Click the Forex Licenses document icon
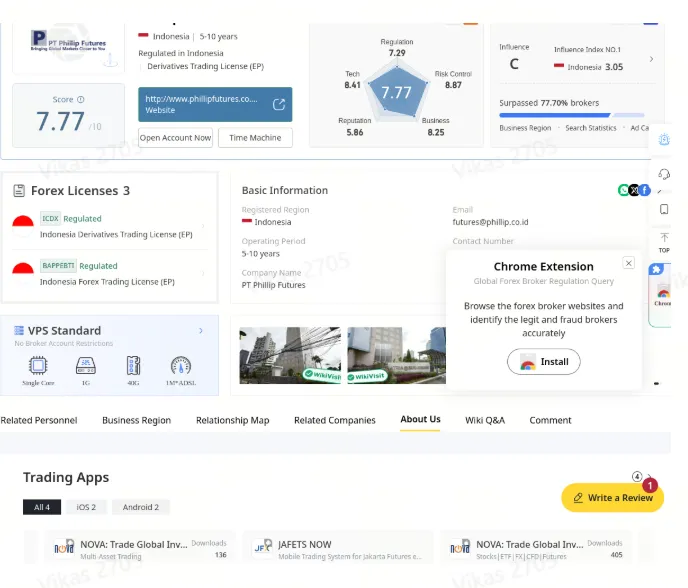The height and width of the screenshot is (588, 688). click(19, 191)
